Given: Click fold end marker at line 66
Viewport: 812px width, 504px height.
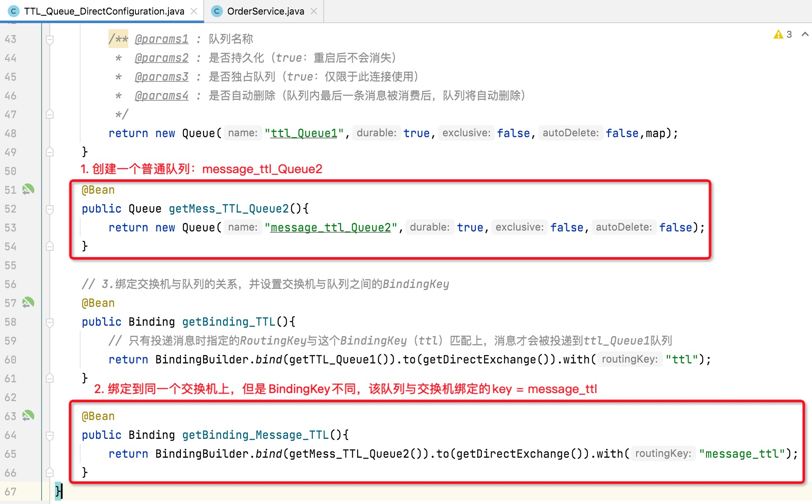Looking at the screenshot, I should tap(50, 472).
